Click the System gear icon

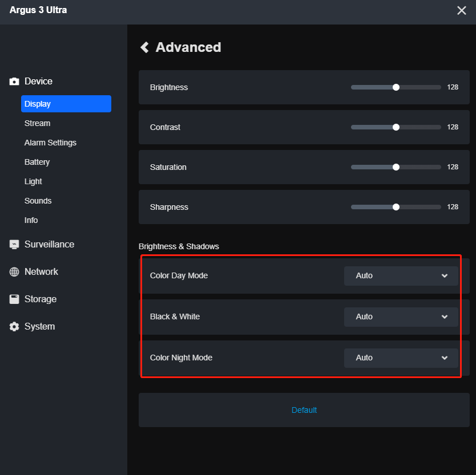[x=14, y=326]
